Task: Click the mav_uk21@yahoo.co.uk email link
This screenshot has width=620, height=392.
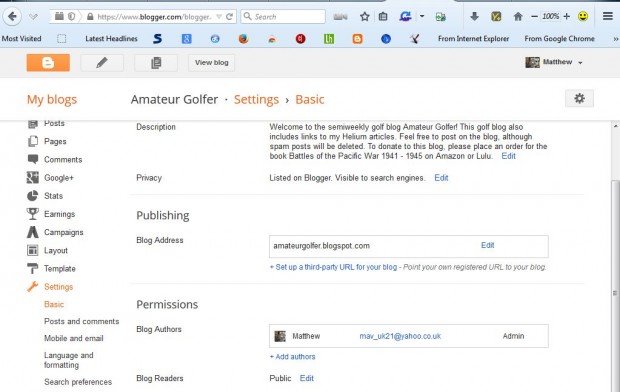Action: pyautogui.click(x=400, y=336)
